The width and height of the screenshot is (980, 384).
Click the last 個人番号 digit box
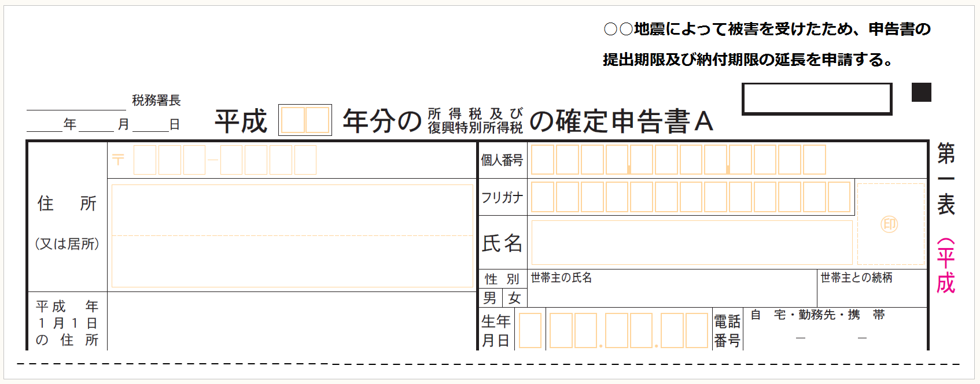click(x=814, y=160)
